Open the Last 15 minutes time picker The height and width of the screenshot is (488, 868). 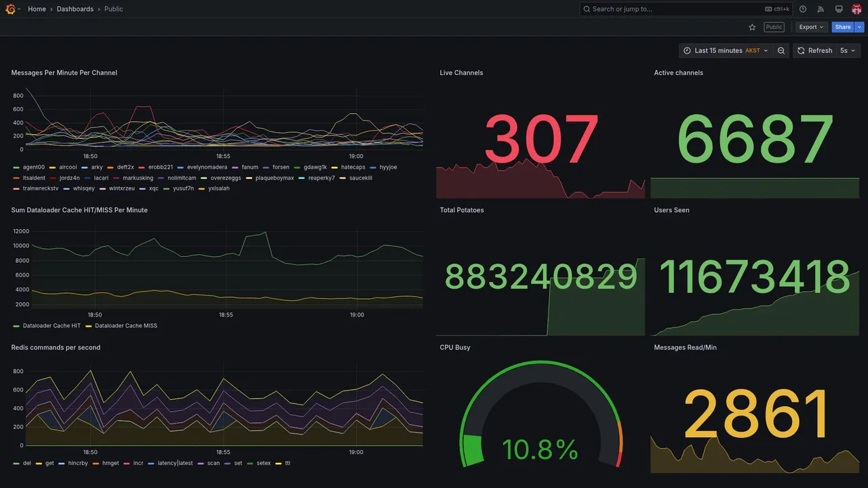pos(726,51)
